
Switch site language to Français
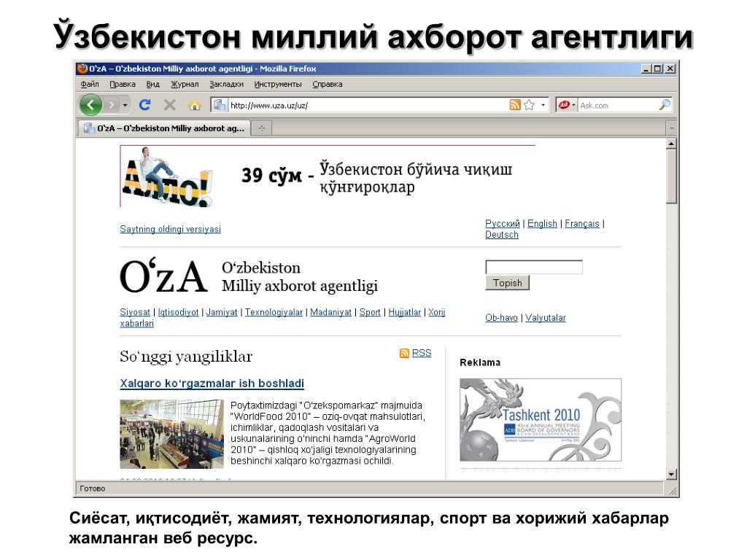pyautogui.click(x=581, y=223)
